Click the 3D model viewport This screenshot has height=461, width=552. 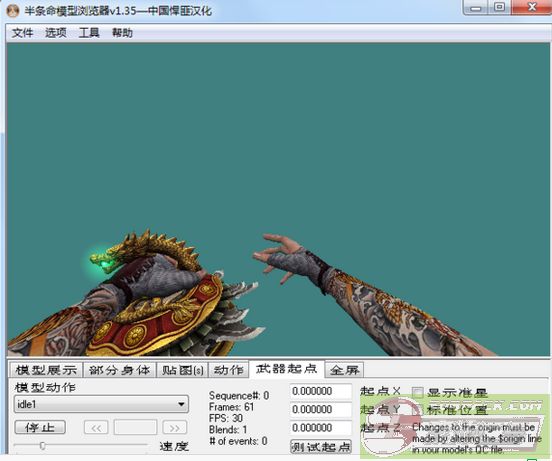point(278,200)
